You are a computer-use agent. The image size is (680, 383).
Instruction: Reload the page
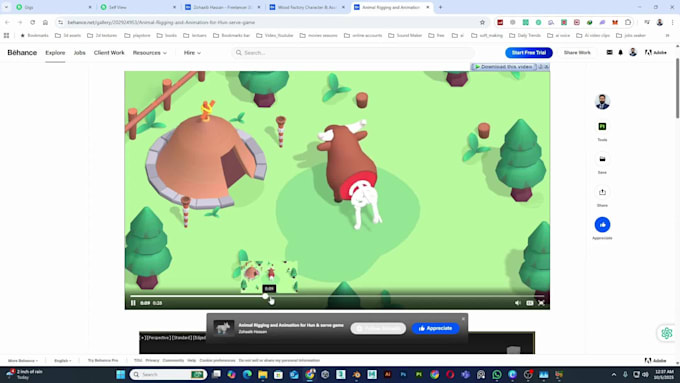[33, 22]
